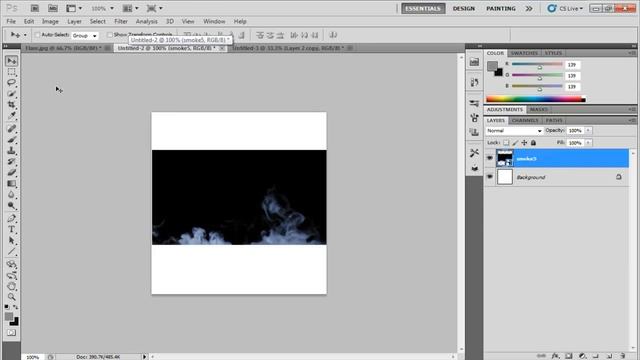Screen dimensions: 640x360
Task: Select the Pen tool
Action: [11, 218]
